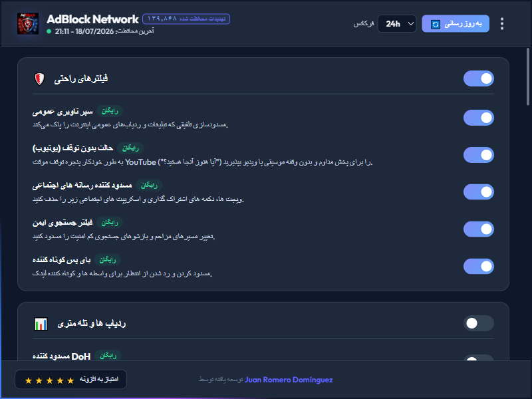Click the YouTube auto-pause description text
The height and width of the screenshot is (399, 532).
(202, 162)
